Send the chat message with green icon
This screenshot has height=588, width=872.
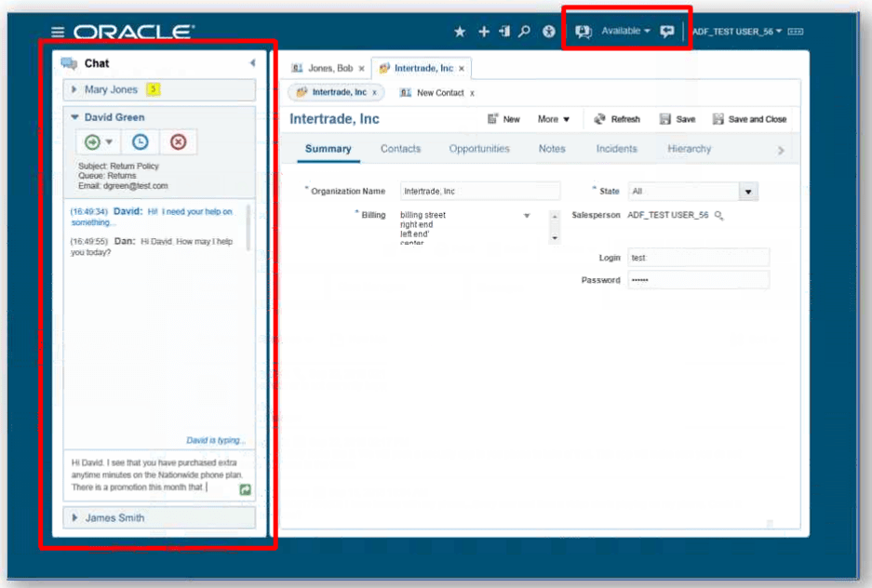245,488
